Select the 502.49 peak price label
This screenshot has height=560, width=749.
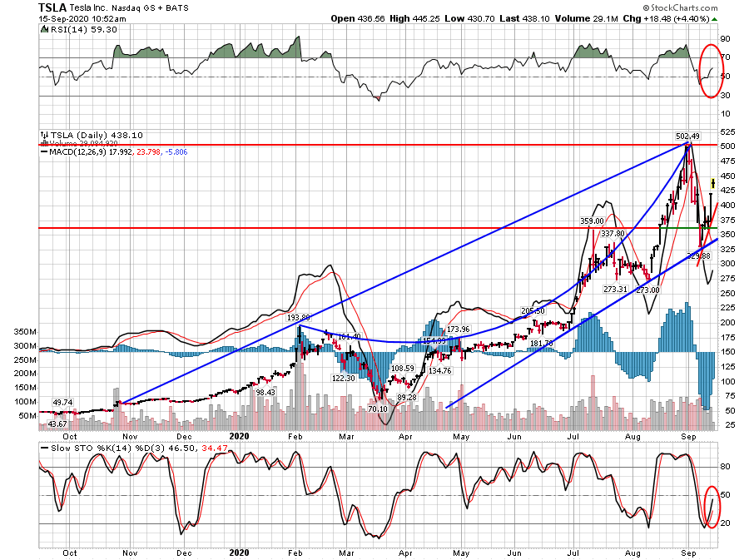coord(687,136)
